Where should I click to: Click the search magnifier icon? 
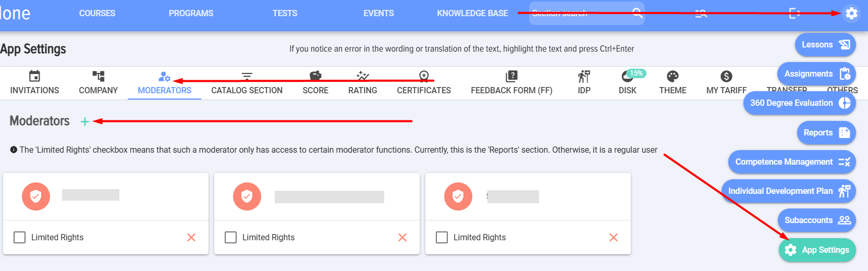tap(637, 13)
